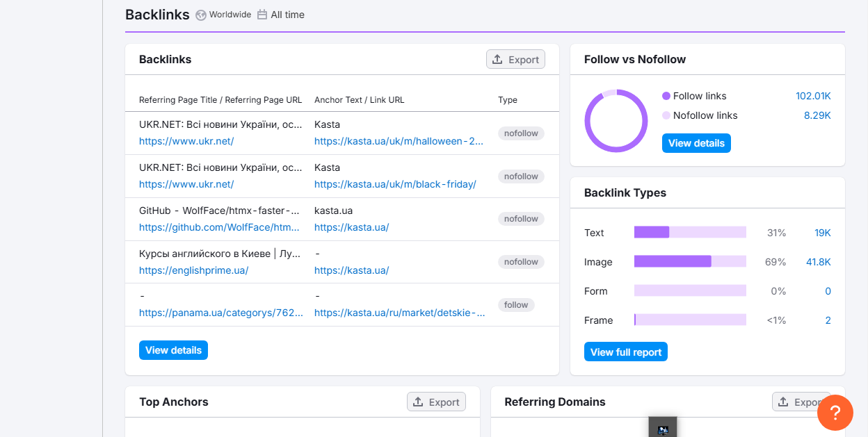Open ukr.net link in the halloween row
868x437 pixels.
pos(186,141)
